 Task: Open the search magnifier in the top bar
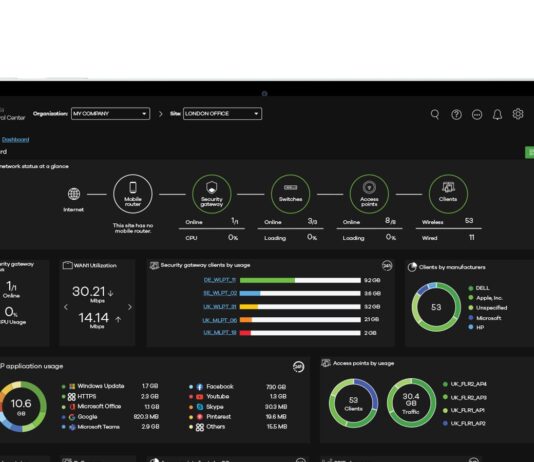pos(435,114)
